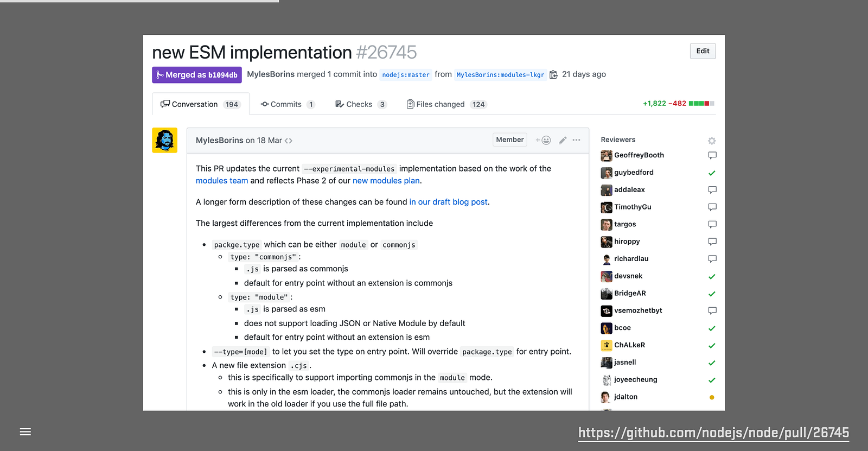Click the pencil icon to edit the comment

pyautogui.click(x=563, y=140)
